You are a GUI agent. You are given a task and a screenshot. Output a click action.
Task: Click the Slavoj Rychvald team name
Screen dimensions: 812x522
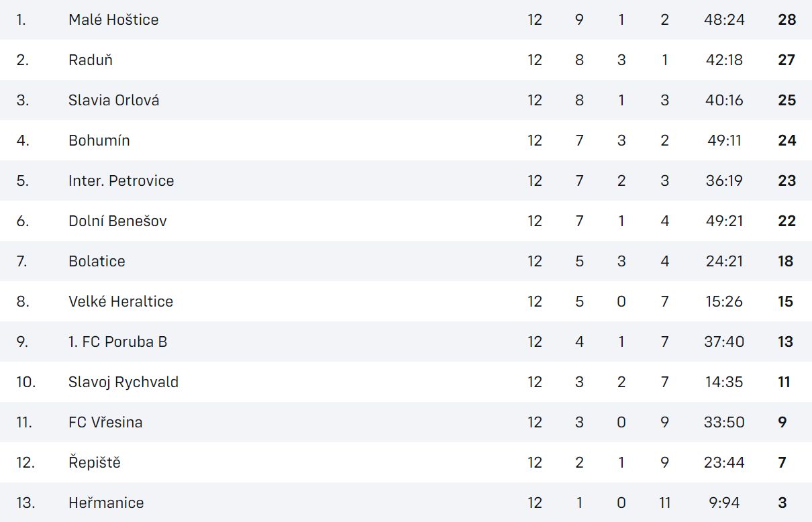coord(123,382)
